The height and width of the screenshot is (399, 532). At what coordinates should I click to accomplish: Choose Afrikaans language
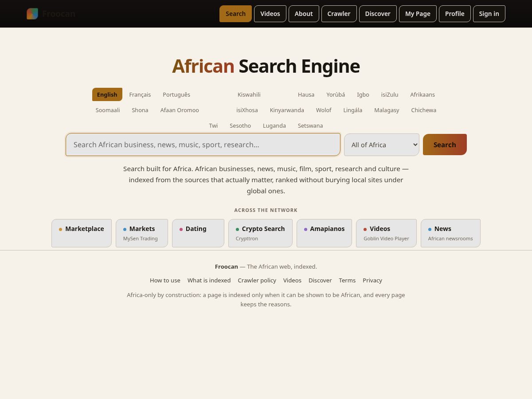tap(422, 94)
